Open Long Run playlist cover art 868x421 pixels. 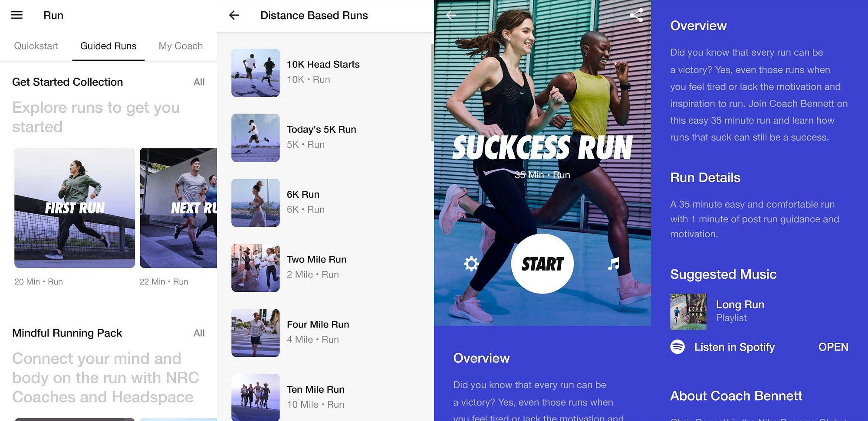pyautogui.click(x=688, y=312)
